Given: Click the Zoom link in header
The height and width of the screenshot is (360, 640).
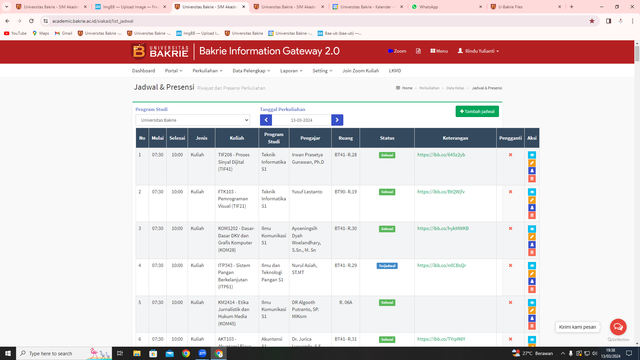Looking at the screenshot, I should [397, 51].
